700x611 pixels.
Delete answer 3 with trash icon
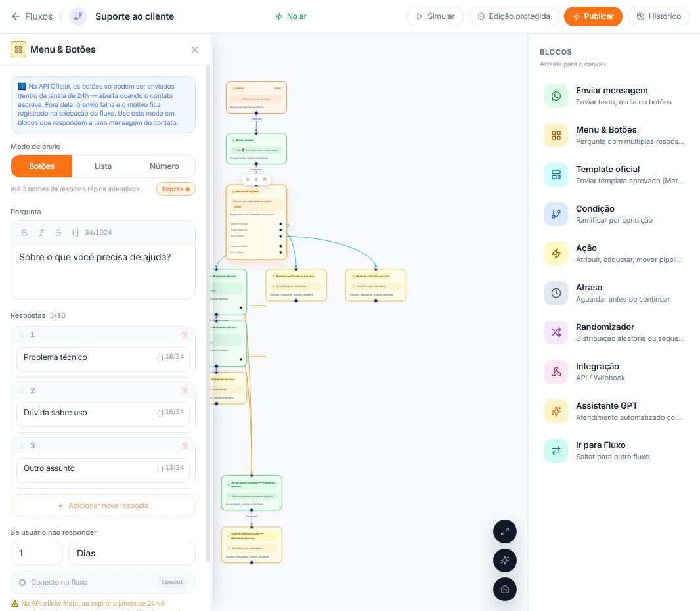(185, 445)
